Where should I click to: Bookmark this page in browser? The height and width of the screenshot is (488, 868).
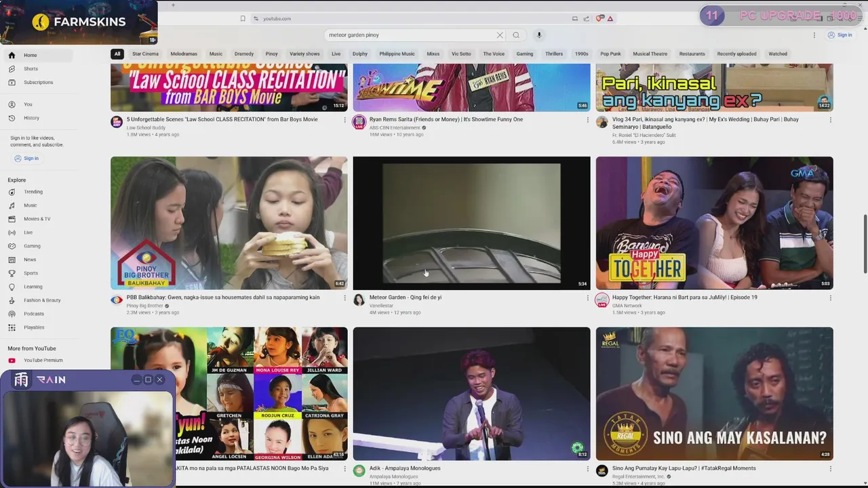(243, 18)
